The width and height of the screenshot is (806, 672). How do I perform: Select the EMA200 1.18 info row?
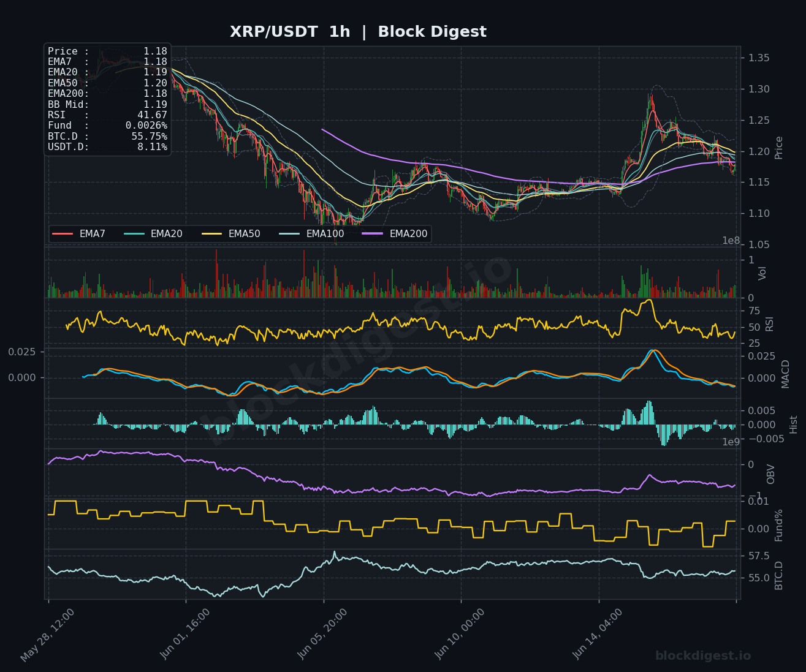[107, 94]
